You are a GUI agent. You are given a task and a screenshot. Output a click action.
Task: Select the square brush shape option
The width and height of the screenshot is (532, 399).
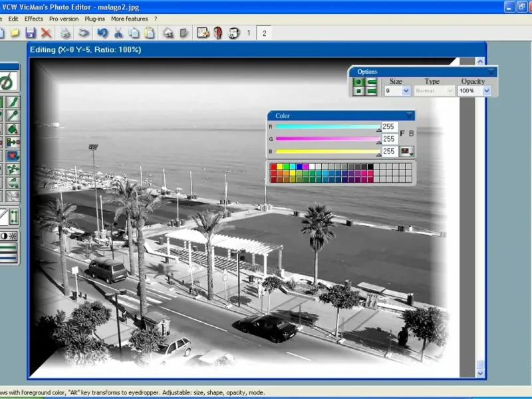[x=358, y=91]
